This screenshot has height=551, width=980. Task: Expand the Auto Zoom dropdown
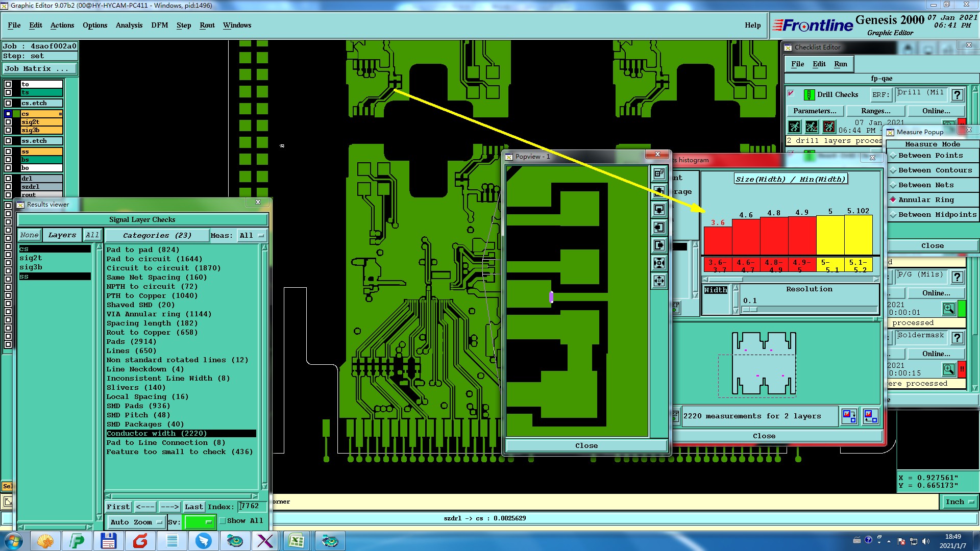[x=136, y=522]
